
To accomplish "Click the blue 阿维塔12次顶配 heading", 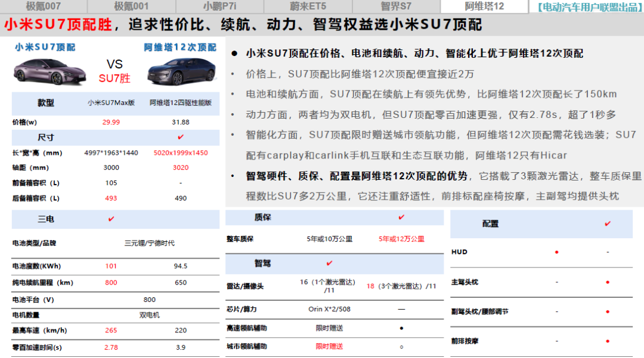I will click(x=180, y=48).
